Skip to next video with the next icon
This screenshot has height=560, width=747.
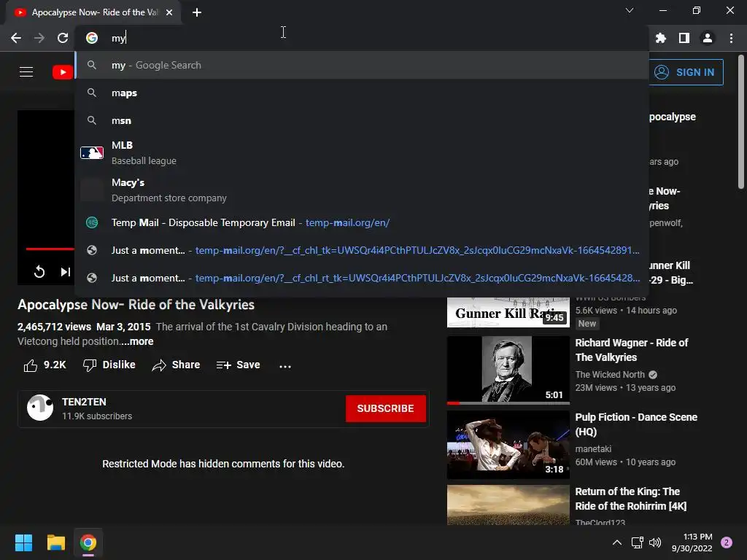click(x=65, y=272)
